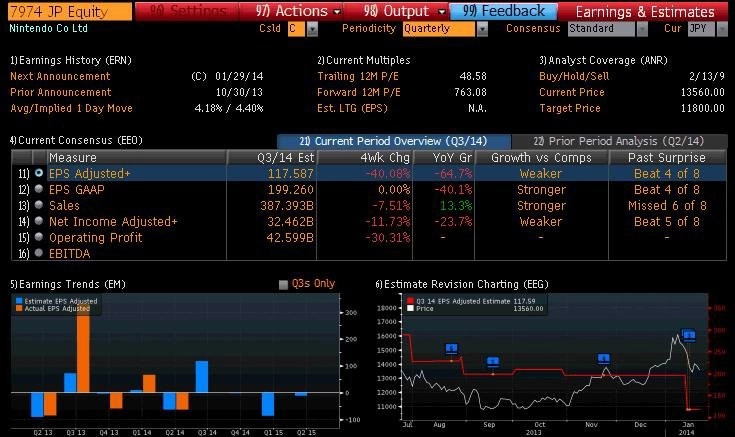Click the Forward 12M P/E value 763.08

coord(470,92)
